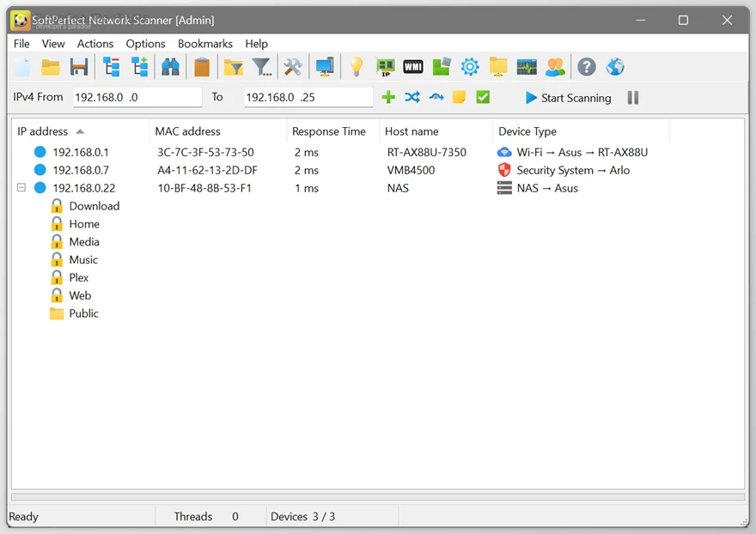
Task: Click the blue shuffle arrows icon
Action: pyautogui.click(x=412, y=97)
